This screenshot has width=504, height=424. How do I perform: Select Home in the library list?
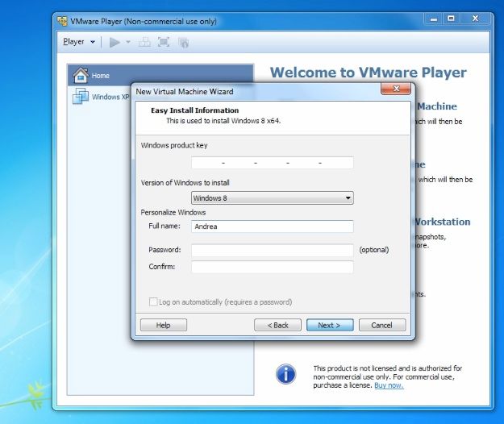(160, 76)
